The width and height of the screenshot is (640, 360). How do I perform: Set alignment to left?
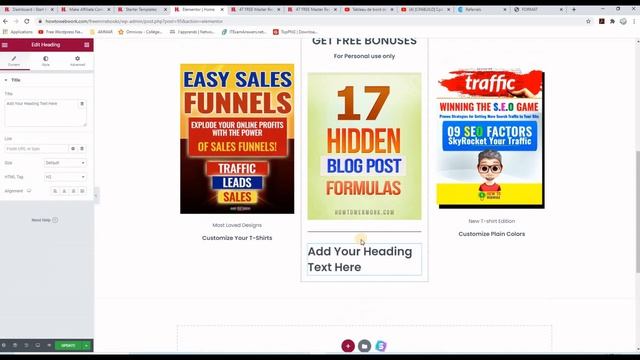coord(55,191)
